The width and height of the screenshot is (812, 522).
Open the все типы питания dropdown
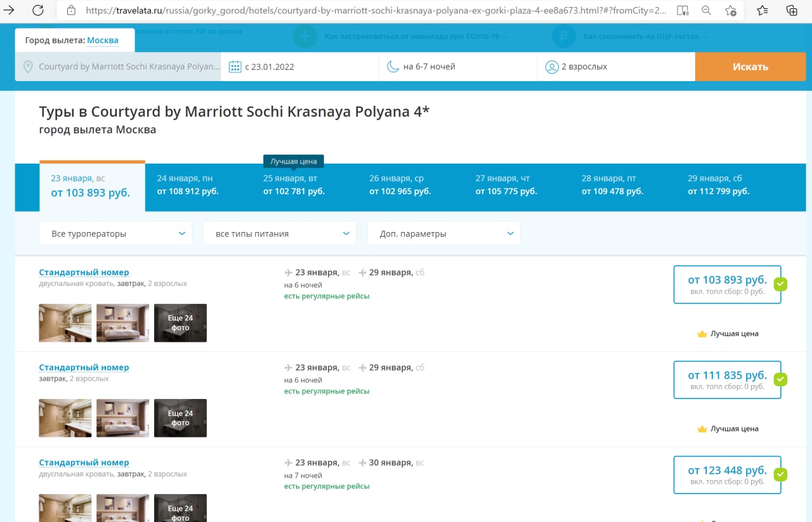[x=280, y=233]
